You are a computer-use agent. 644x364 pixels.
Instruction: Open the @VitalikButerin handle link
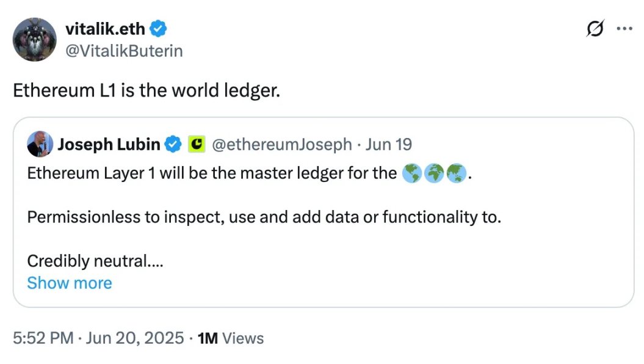point(123,50)
